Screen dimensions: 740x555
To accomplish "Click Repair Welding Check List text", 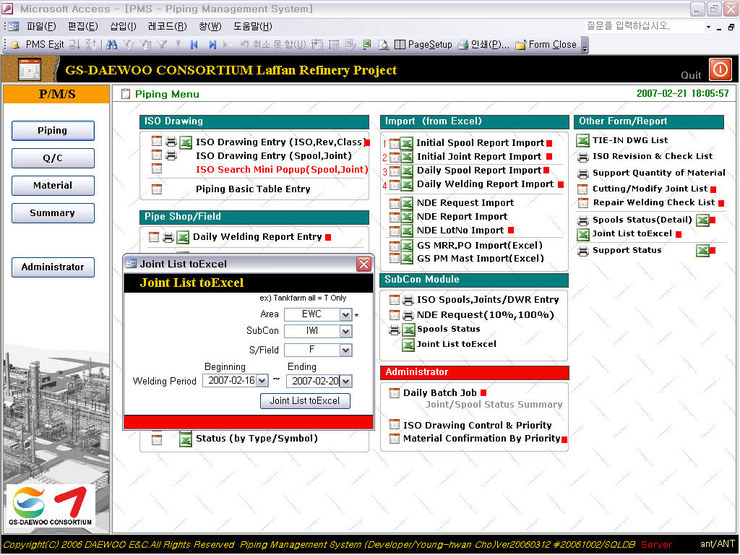I will tap(654, 203).
